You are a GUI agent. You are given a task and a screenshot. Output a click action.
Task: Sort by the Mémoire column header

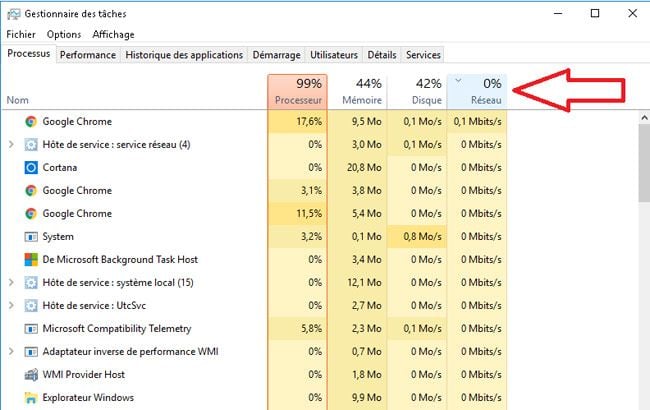[x=358, y=92]
